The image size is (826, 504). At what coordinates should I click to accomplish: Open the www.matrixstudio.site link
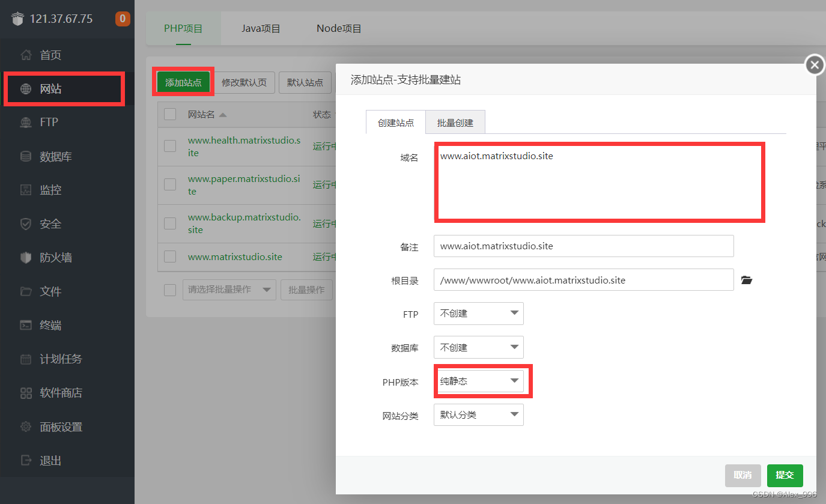(x=235, y=257)
